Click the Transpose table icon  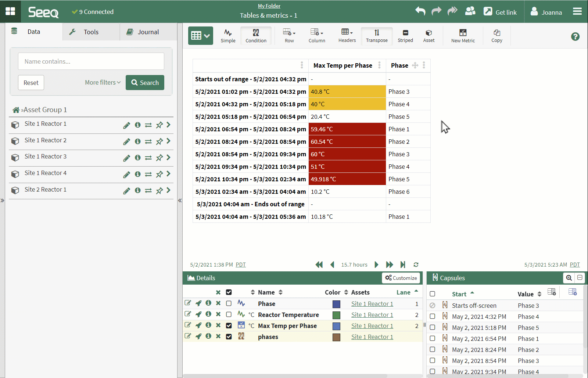(x=377, y=36)
